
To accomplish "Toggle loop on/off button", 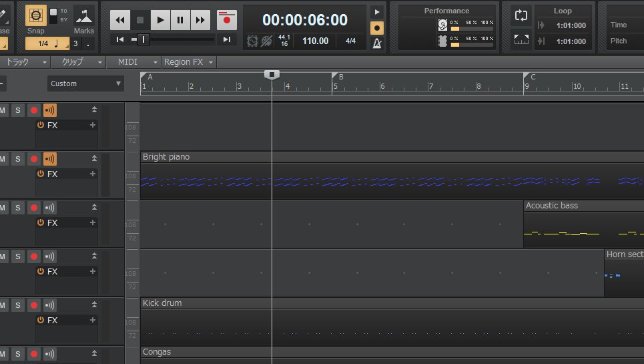I will coord(521,15).
